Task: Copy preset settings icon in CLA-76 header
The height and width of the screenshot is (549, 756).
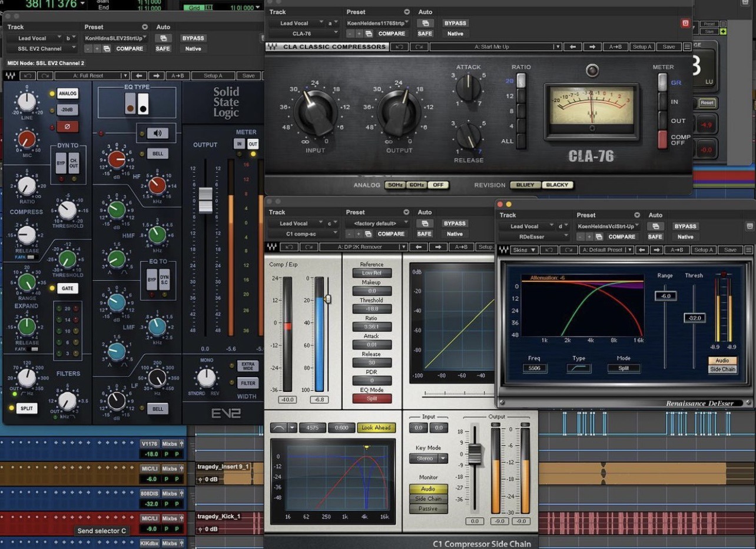Action: coord(369,34)
